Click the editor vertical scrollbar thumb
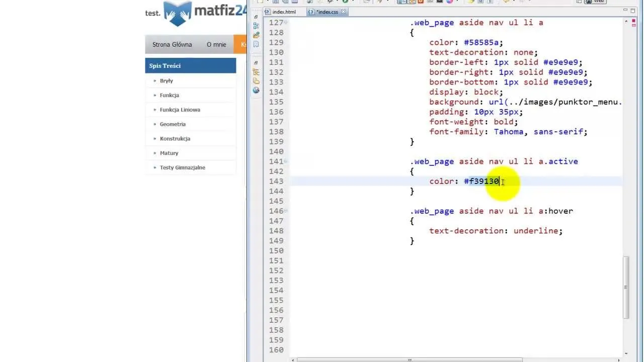The width and height of the screenshot is (644, 362). click(x=626, y=287)
